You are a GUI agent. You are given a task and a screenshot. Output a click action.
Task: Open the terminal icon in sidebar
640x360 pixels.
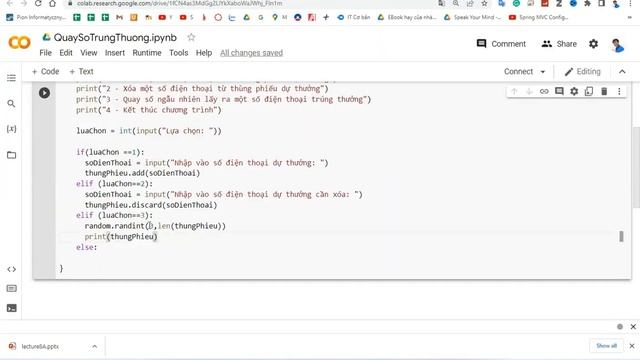(x=11, y=308)
